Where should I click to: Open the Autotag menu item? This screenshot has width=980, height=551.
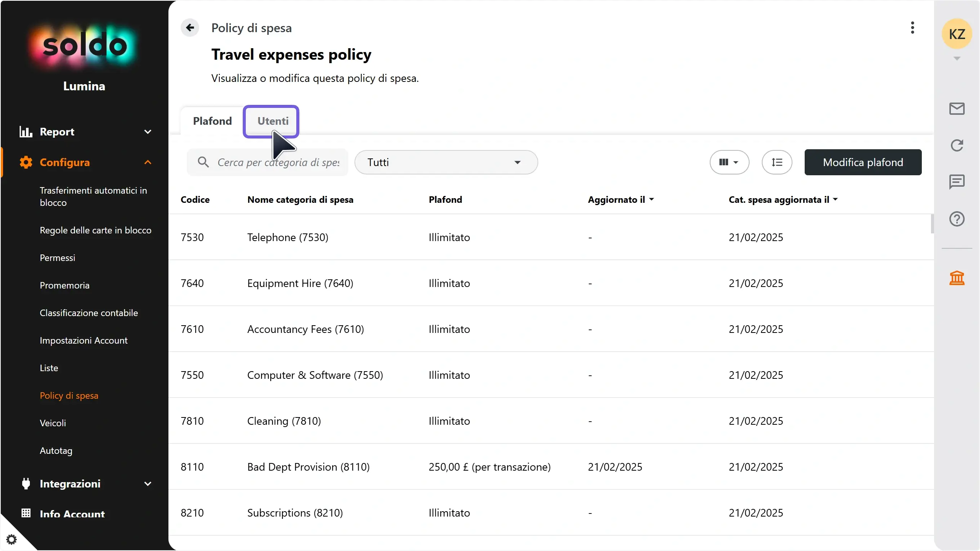coord(56,450)
